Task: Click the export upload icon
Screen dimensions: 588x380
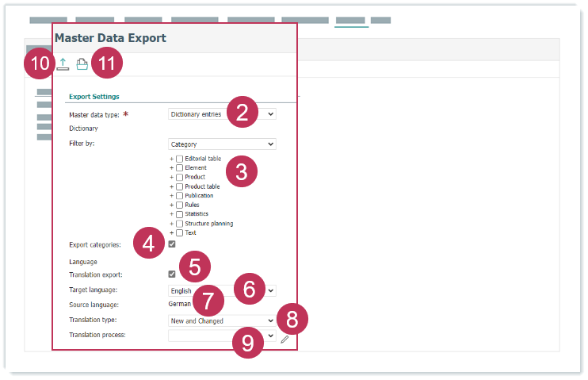Action: pyautogui.click(x=63, y=65)
